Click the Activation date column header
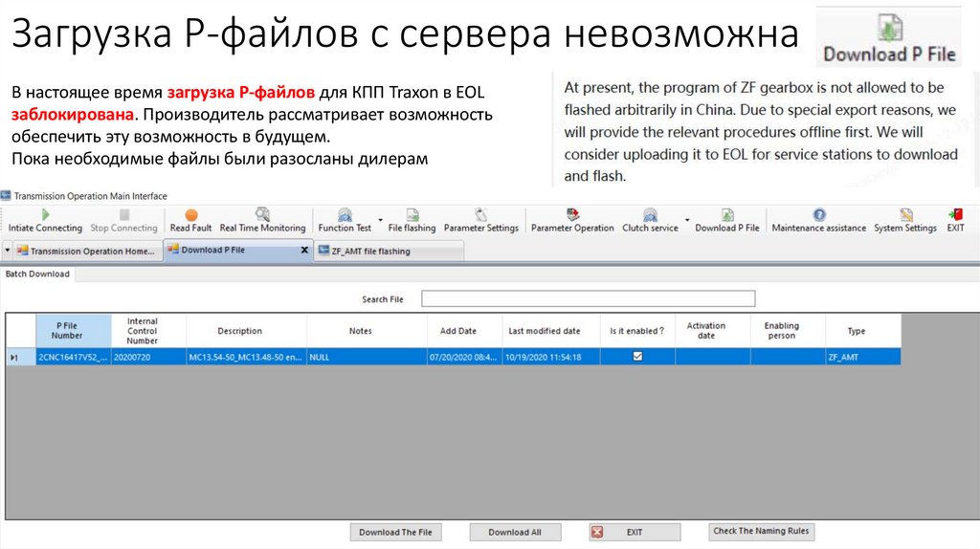 tap(712, 331)
